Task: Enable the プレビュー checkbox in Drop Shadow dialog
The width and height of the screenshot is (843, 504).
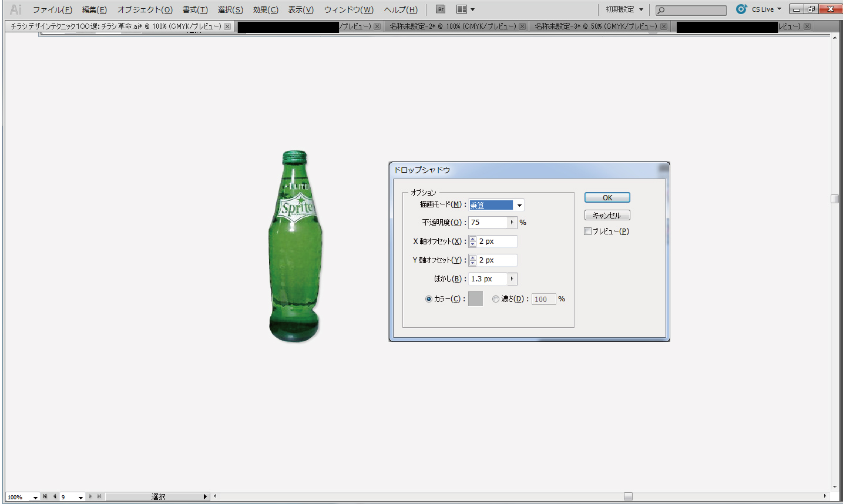Action: click(x=587, y=231)
